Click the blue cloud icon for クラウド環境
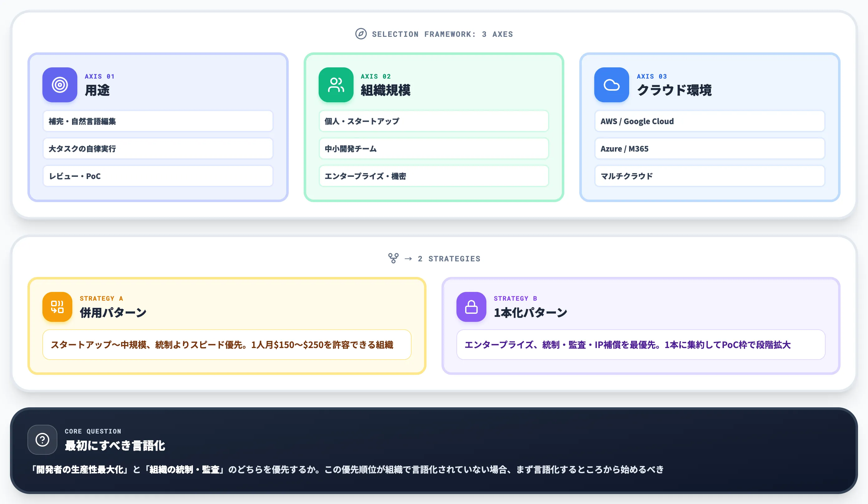 611,85
